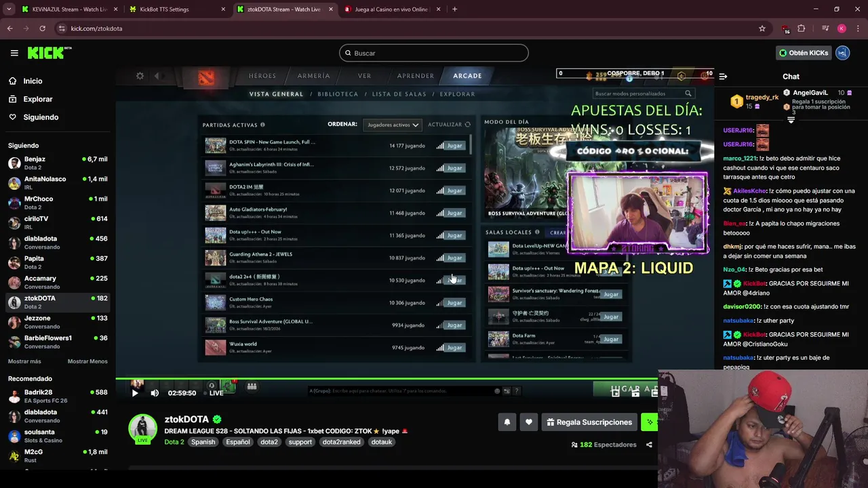Go back in browser history
The height and width of the screenshot is (488, 868).
coord(9,28)
